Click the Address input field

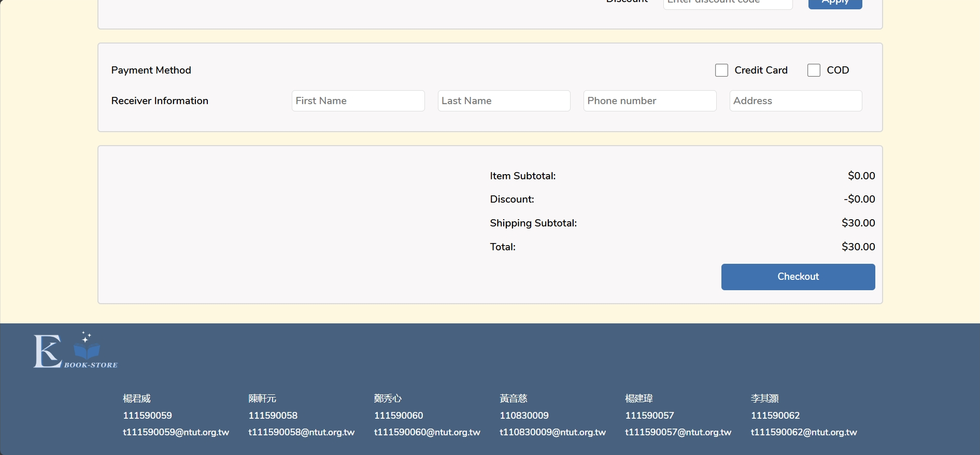point(796,101)
